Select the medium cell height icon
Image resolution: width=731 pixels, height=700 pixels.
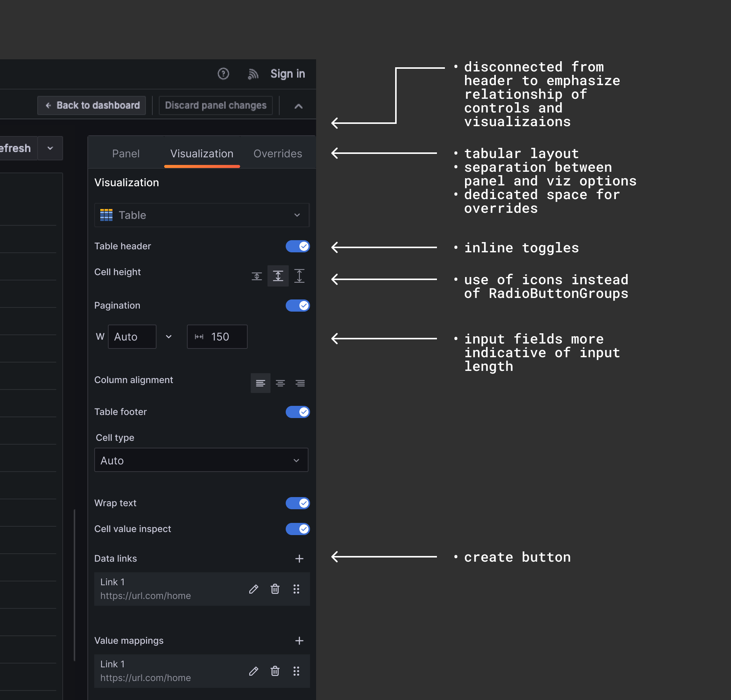click(278, 276)
